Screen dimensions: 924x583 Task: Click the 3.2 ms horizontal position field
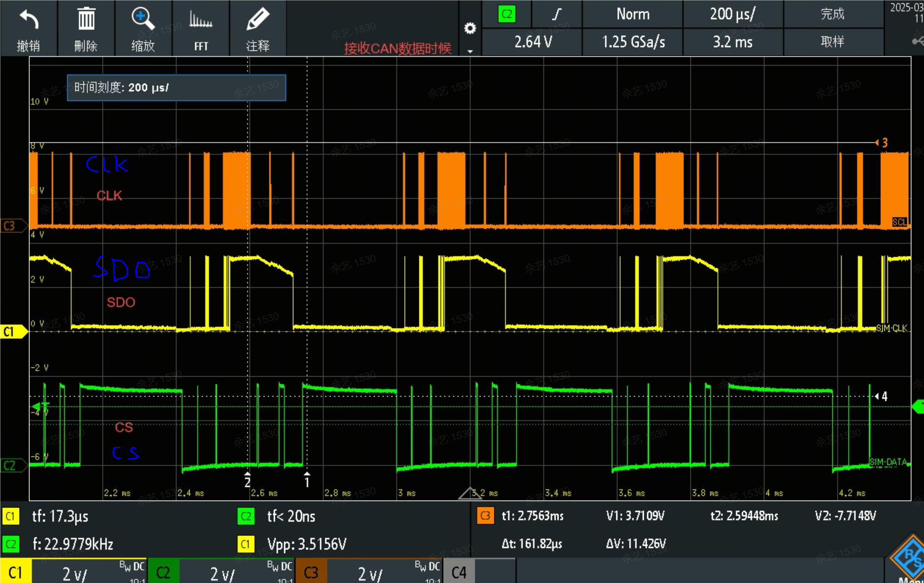point(733,42)
